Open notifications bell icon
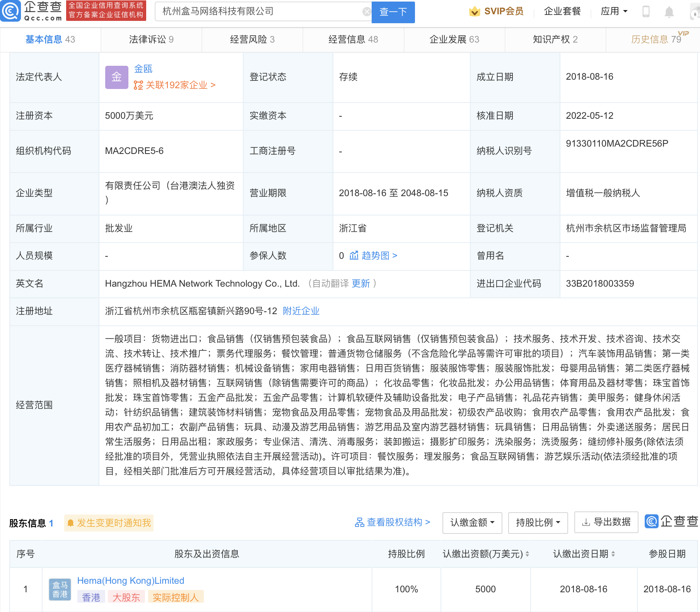Screen dimensions: 700x612 669,12
